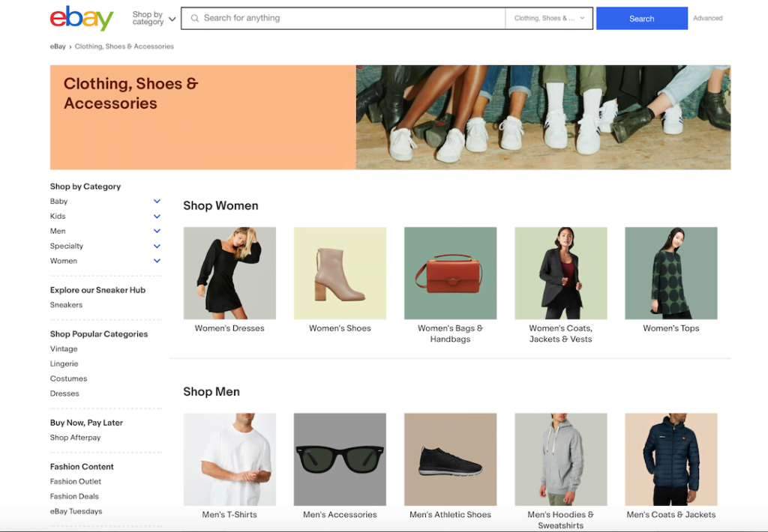Click the red handbag image

[450, 273]
